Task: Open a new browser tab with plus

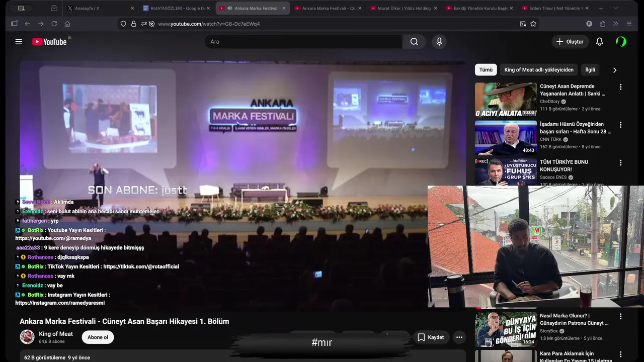Action: pos(601,8)
